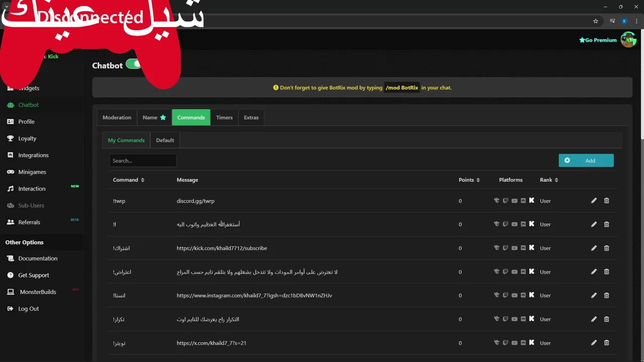
Task: Open the browser profile K icon
Action: coord(624,21)
